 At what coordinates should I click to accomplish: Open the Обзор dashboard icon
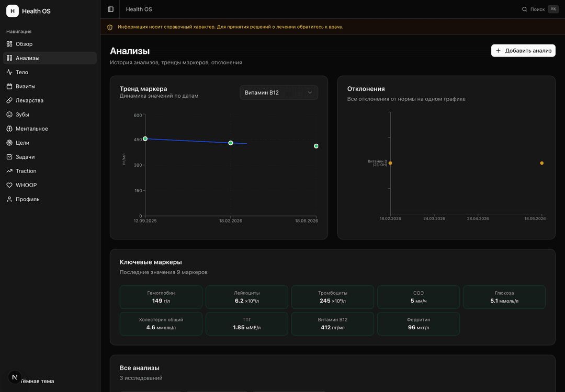(x=9, y=44)
